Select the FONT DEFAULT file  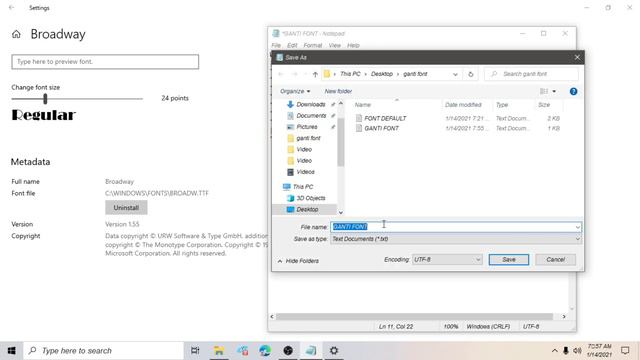385,118
